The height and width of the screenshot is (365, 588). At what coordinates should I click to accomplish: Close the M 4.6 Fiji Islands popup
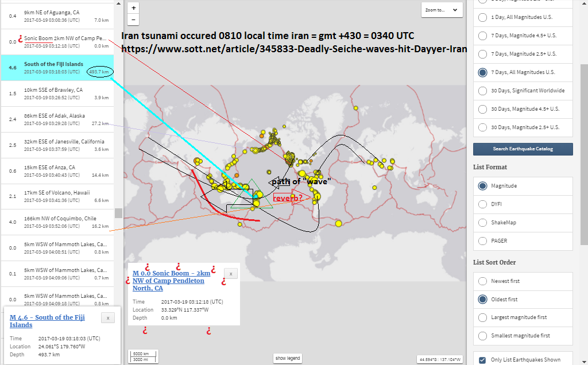108,318
